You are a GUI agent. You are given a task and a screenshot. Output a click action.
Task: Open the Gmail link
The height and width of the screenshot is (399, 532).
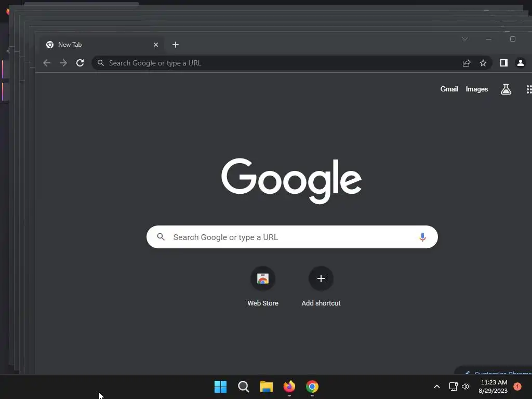(x=449, y=89)
